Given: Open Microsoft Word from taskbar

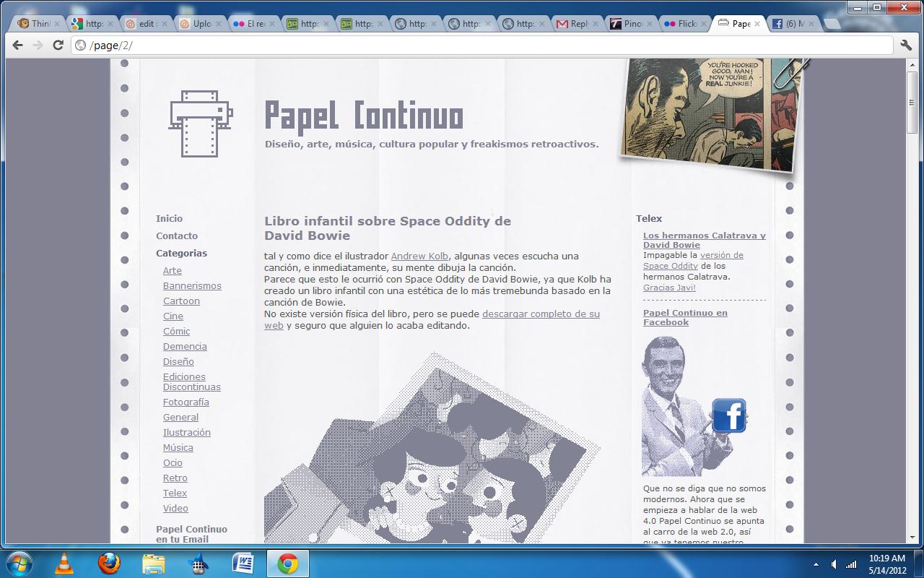Looking at the screenshot, I should (243, 563).
